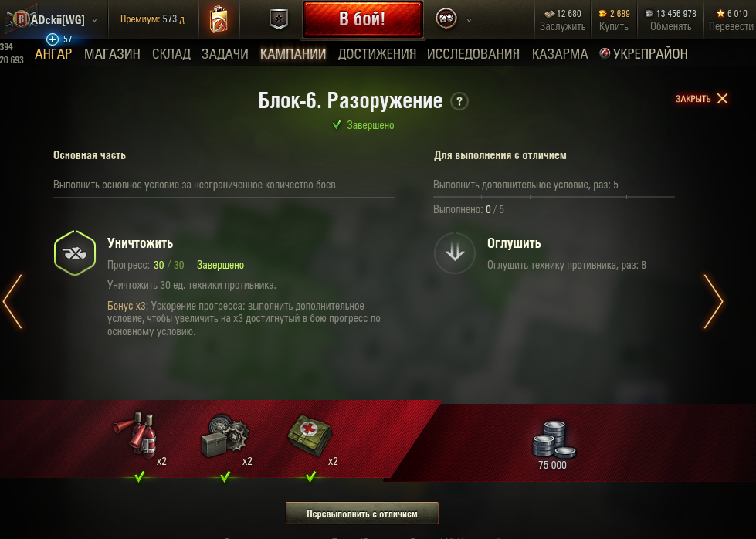This screenshot has width=756, height=539.
Task: Click Перевыполнить с отличием button
Action: pyautogui.click(x=362, y=514)
